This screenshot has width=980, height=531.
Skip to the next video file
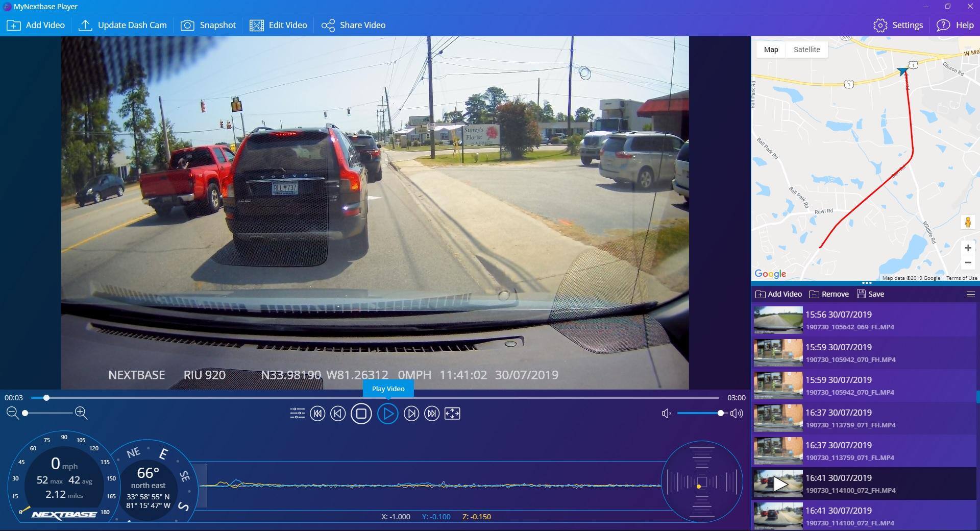tap(432, 414)
